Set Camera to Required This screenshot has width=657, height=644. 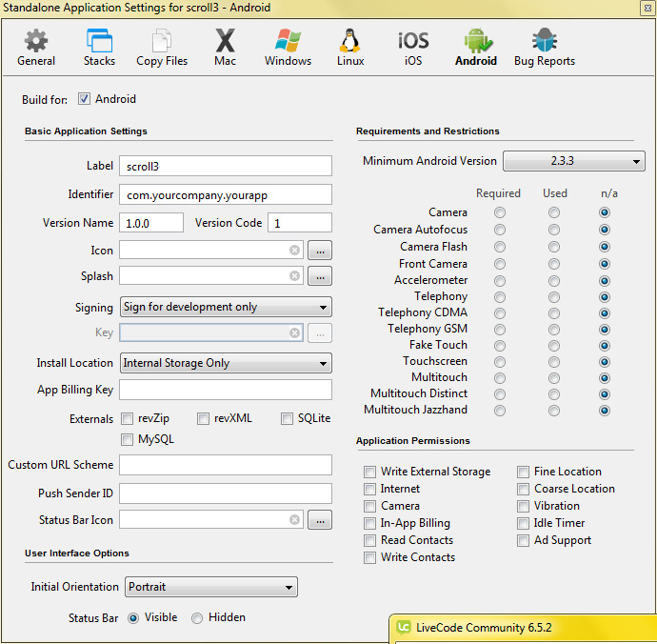point(500,212)
